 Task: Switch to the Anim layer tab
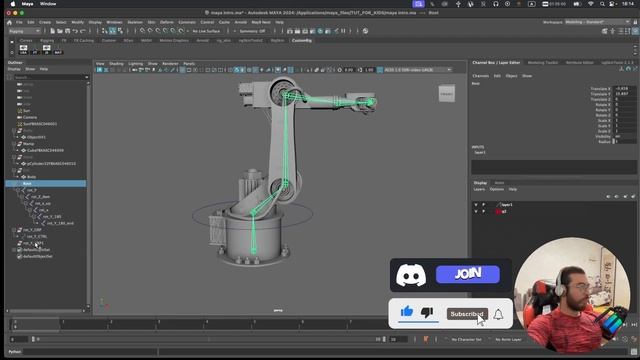[499, 182]
